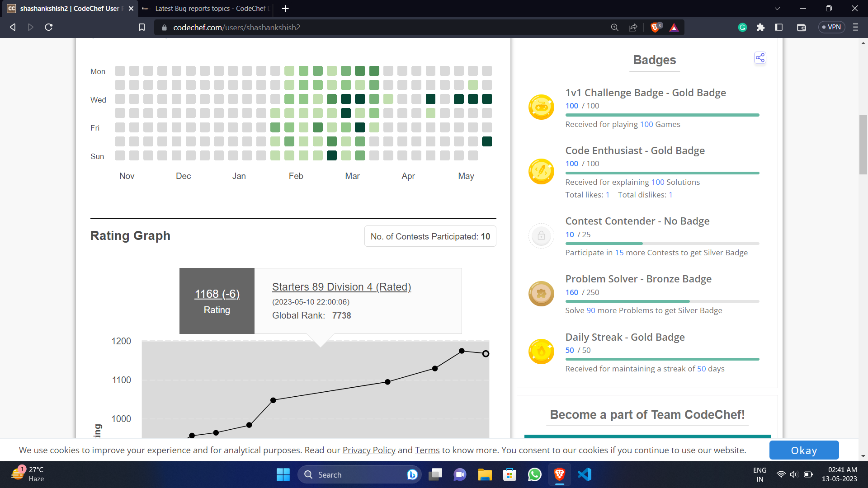Image resolution: width=868 pixels, height=488 pixels.
Task: Open a new browser tab
Action: 285,9
